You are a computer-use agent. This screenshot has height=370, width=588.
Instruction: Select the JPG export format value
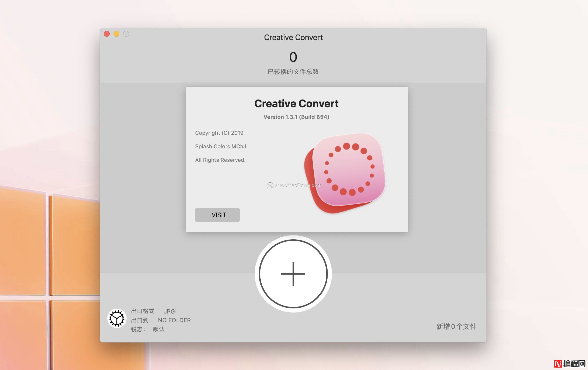pos(169,311)
